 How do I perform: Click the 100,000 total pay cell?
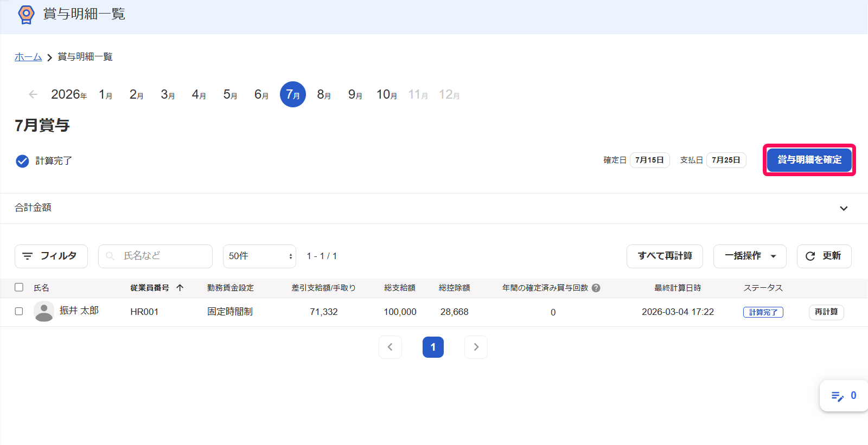coord(400,312)
